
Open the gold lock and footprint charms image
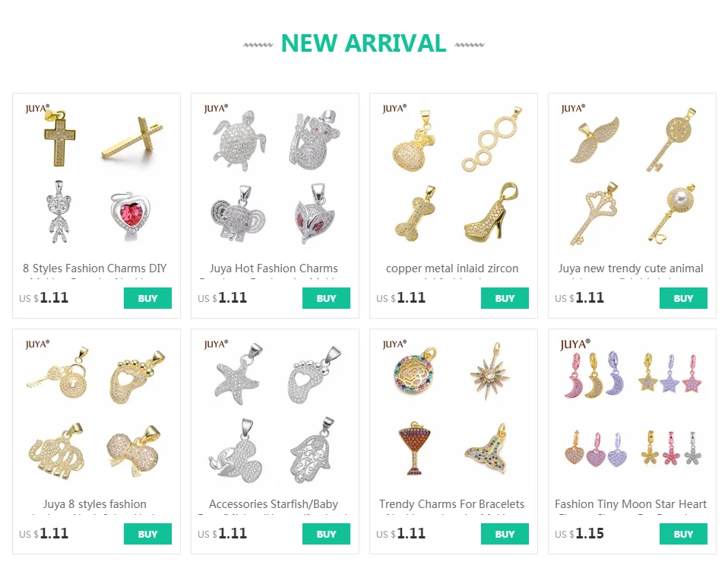pos(97,413)
